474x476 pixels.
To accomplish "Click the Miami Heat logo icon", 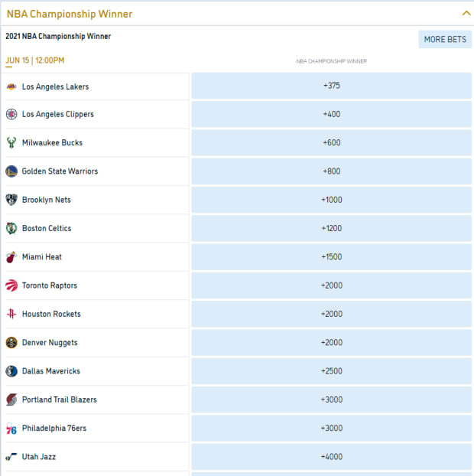I will [11, 257].
